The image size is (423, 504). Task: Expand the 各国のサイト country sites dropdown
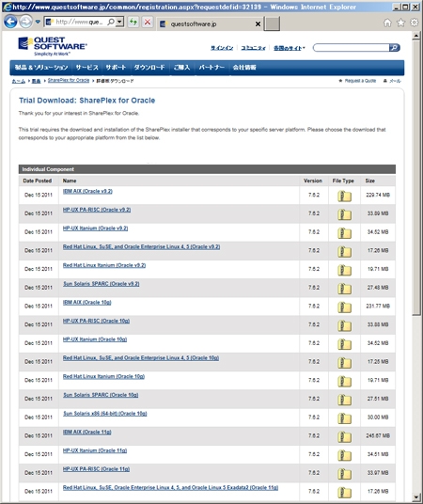289,48
